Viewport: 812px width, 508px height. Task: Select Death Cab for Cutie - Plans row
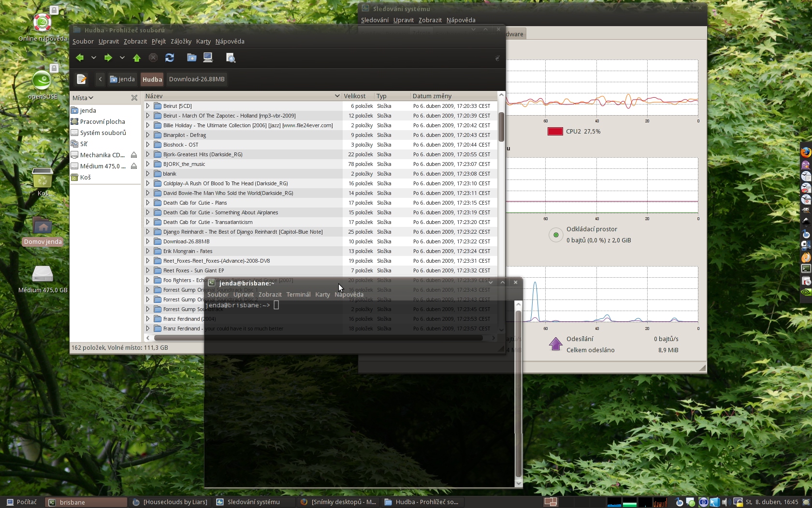320,203
